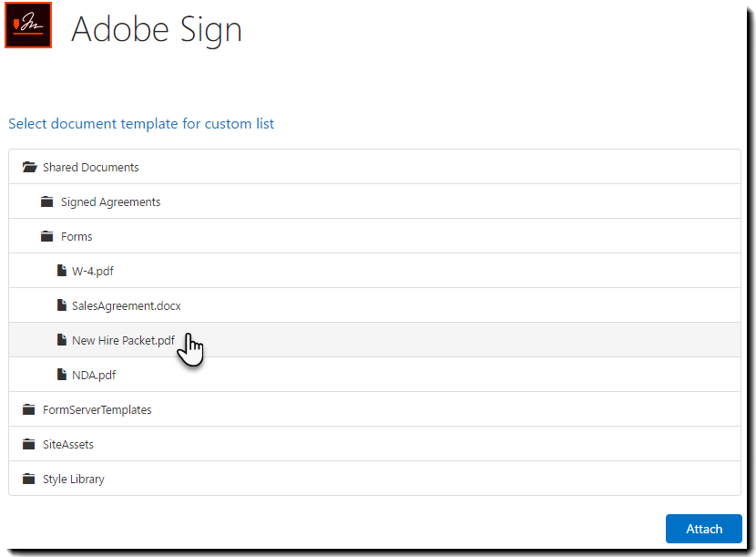
Task: Expand the FormServerTemplates folder
Action: 97,410
